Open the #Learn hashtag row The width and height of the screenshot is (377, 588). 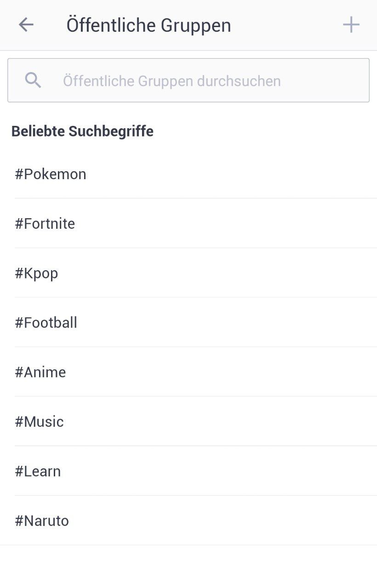188,471
